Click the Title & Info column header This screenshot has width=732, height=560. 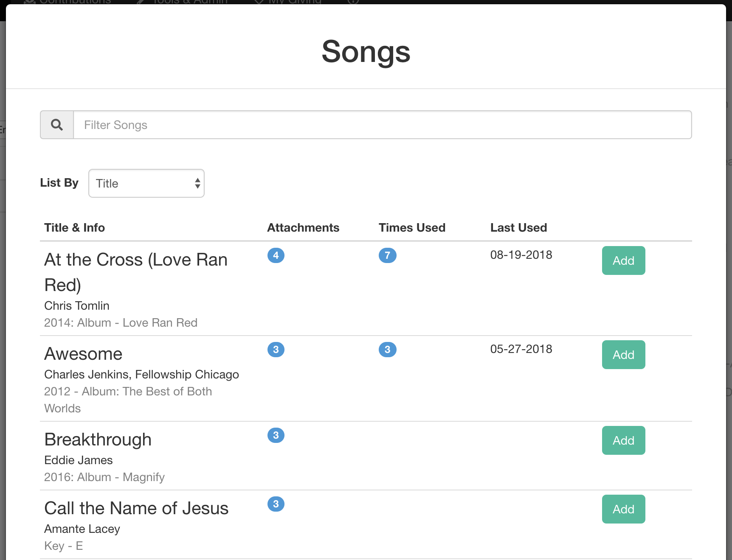(74, 227)
